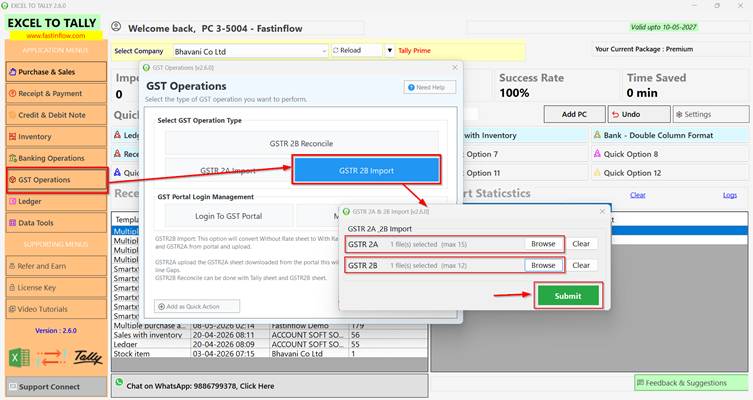Open Receipt & Payment menu
The width and height of the screenshot is (753, 400).
[56, 93]
